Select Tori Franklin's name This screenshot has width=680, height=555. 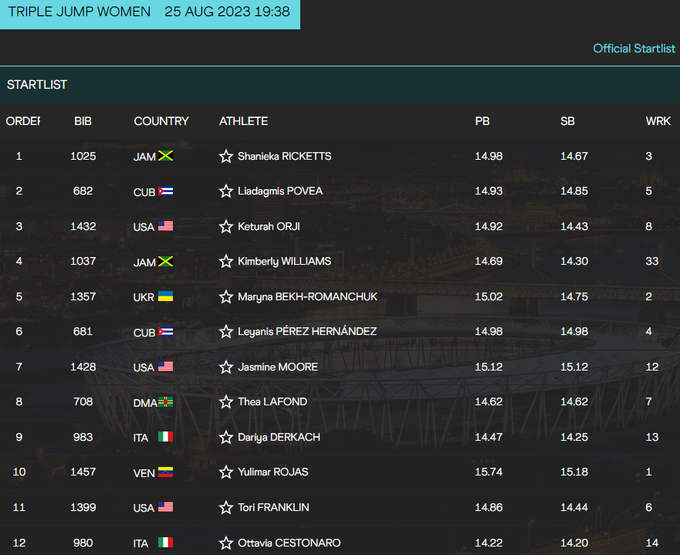point(272,507)
